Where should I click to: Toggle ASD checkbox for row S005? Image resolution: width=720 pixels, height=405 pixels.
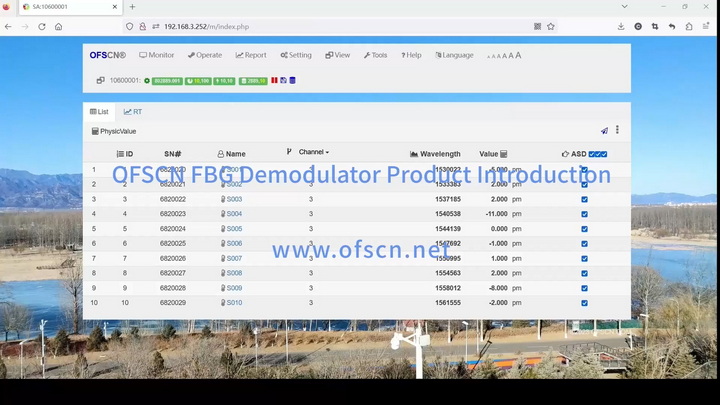tap(584, 229)
